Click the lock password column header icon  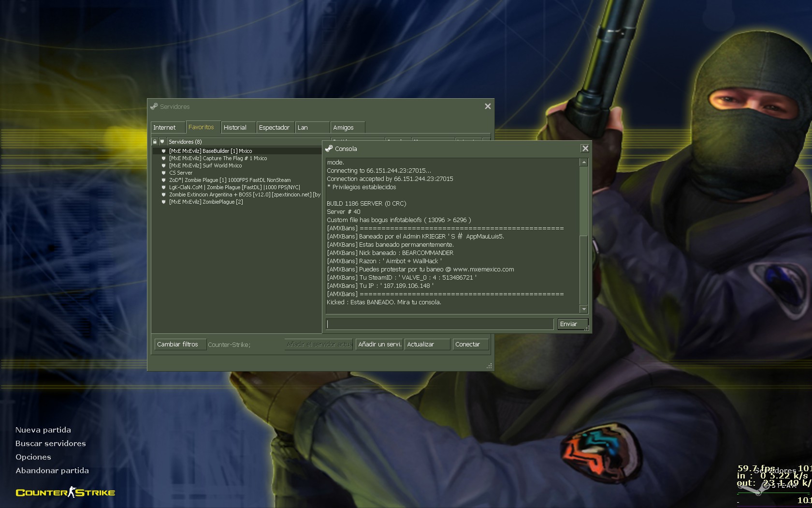155,142
